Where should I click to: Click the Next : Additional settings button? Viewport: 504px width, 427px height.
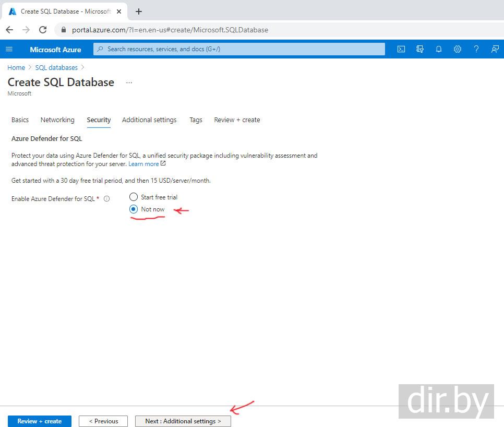183,421
